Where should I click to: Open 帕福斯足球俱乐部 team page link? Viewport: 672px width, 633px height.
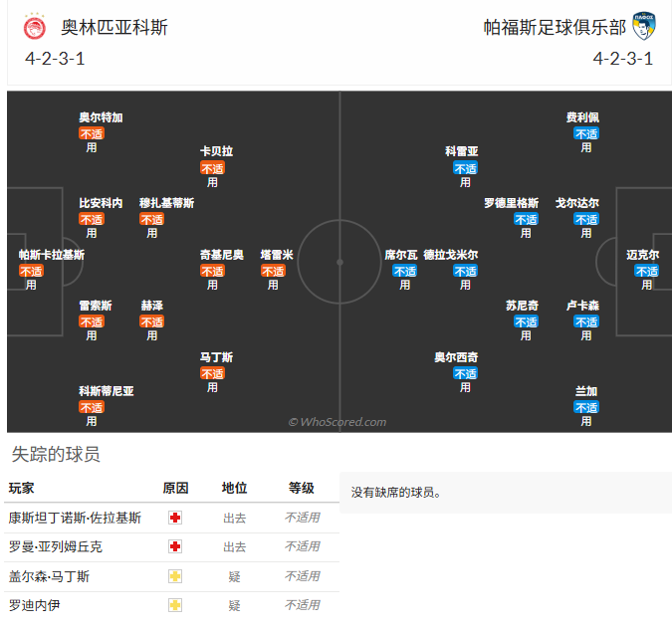point(555,27)
